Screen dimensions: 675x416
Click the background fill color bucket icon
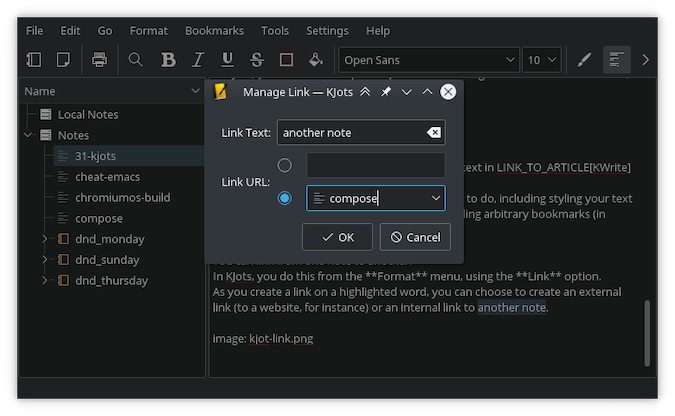point(316,59)
